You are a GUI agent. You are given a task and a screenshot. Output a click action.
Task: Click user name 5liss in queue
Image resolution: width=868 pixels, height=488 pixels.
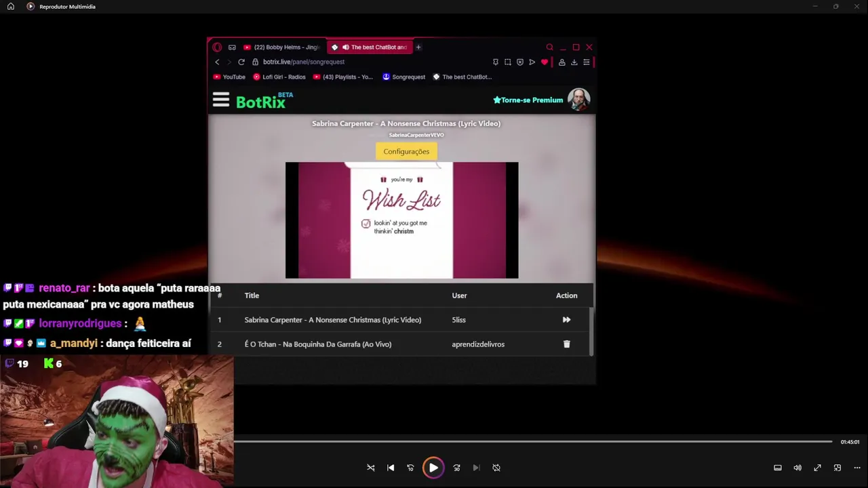(458, 320)
